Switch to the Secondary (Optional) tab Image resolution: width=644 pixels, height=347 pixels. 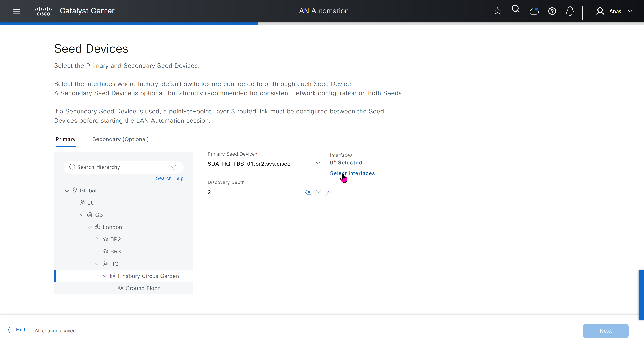(x=121, y=139)
